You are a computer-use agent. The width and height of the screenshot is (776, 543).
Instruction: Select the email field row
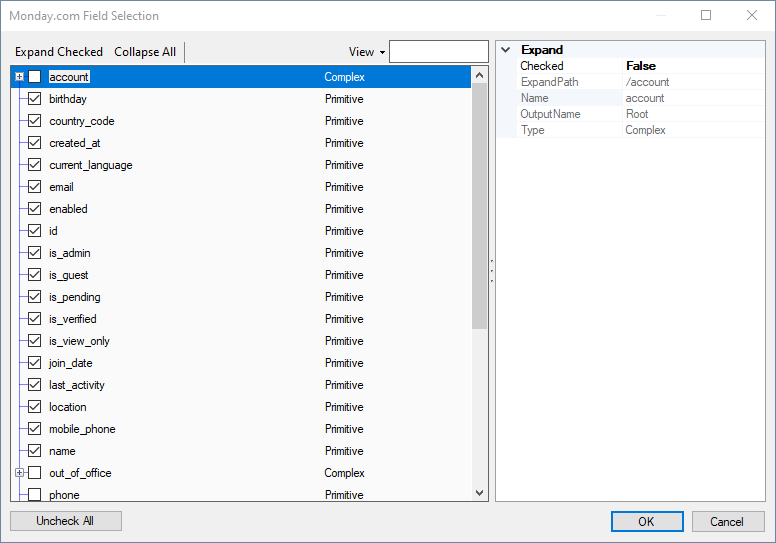[242, 187]
